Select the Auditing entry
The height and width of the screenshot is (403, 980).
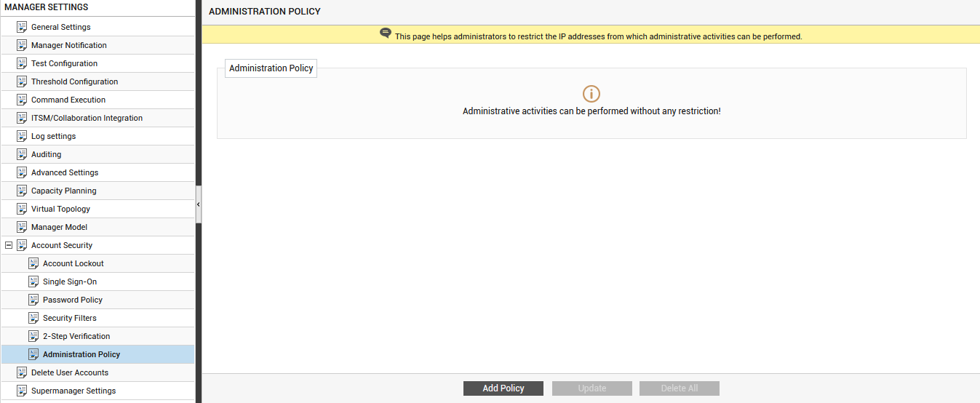click(x=46, y=154)
